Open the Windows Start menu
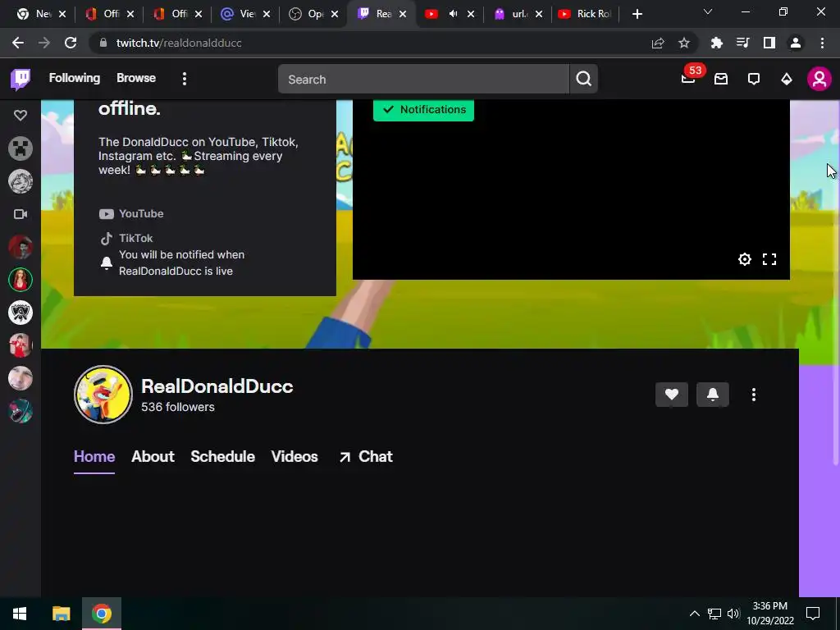This screenshot has width=840, height=630. [20, 614]
